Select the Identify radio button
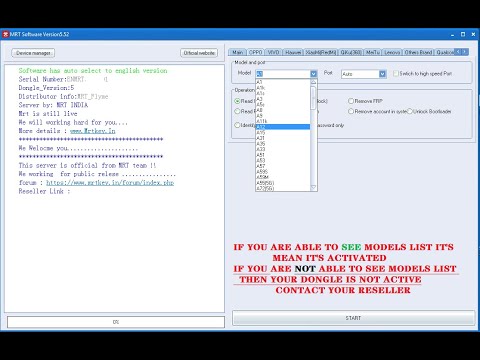The image size is (480, 360). (237, 125)
